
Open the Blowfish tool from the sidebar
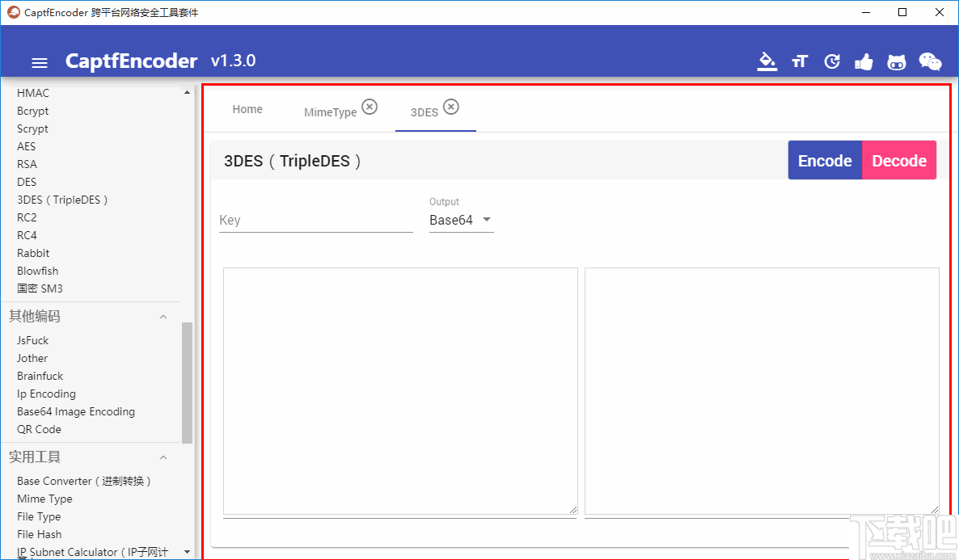pyautogui.click(x=37, y=271)
